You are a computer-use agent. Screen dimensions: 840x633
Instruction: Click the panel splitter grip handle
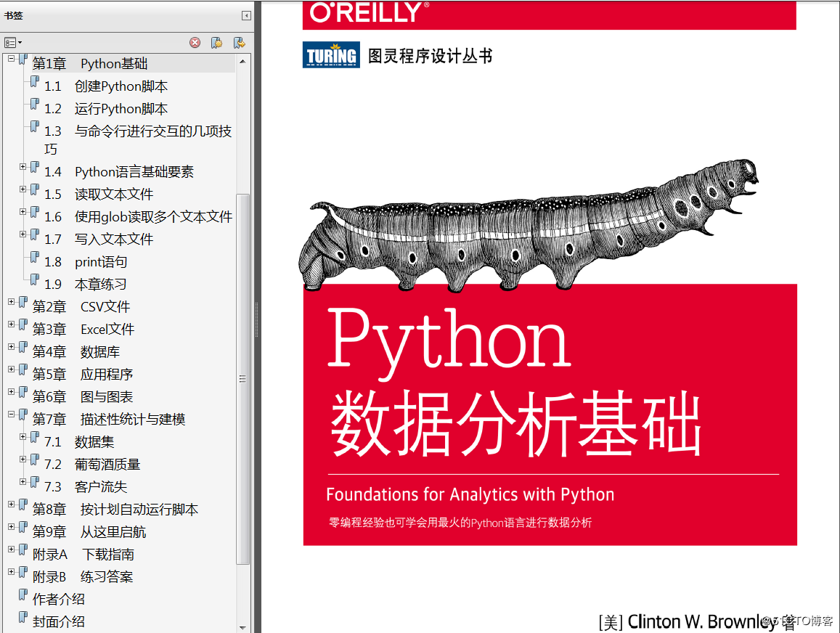[257, 320]
